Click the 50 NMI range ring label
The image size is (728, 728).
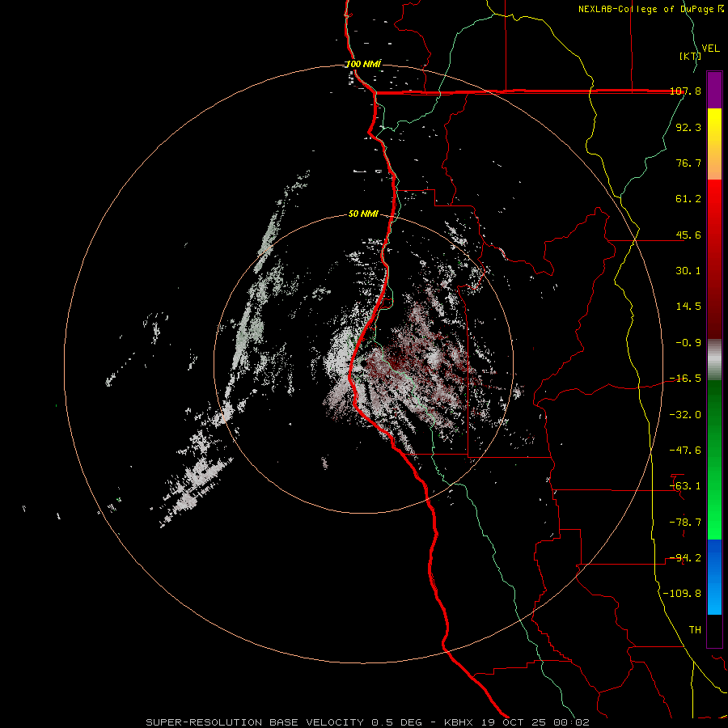coord(363,214)
